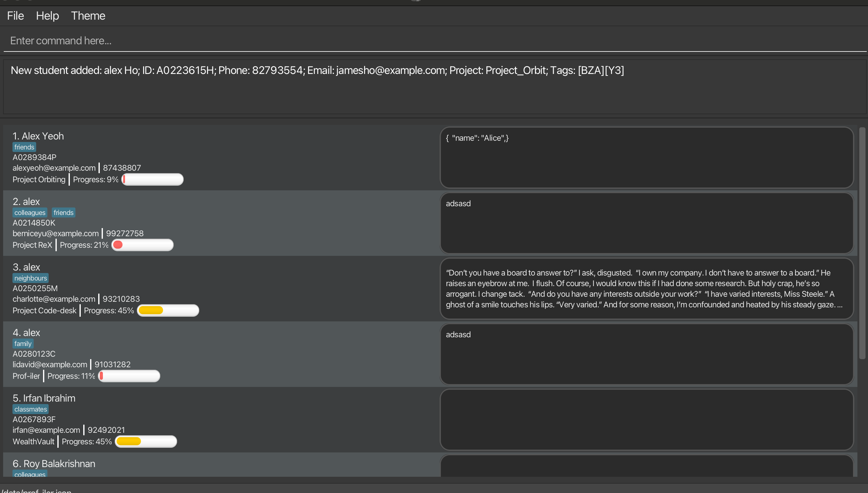Click phone number 99272758
The height and width of the screenshot is (493, 868).
(x=125, y=233)
